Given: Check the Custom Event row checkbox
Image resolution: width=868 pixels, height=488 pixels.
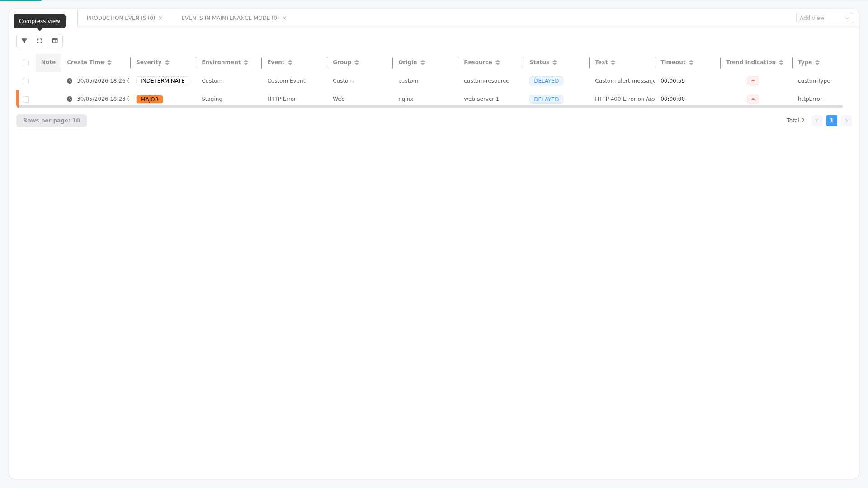Looking at the screenshot, I should pyautogui.click(x=26, y=81).
